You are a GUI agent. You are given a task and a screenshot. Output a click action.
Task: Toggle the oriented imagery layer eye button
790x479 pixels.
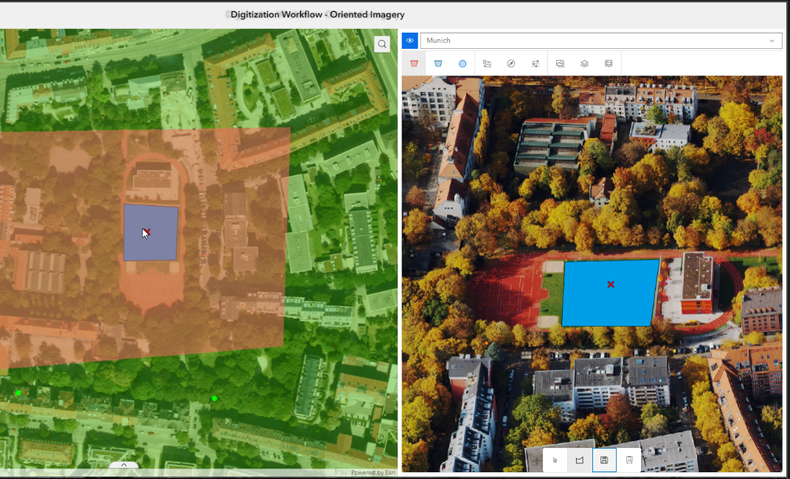coord(410,41)
